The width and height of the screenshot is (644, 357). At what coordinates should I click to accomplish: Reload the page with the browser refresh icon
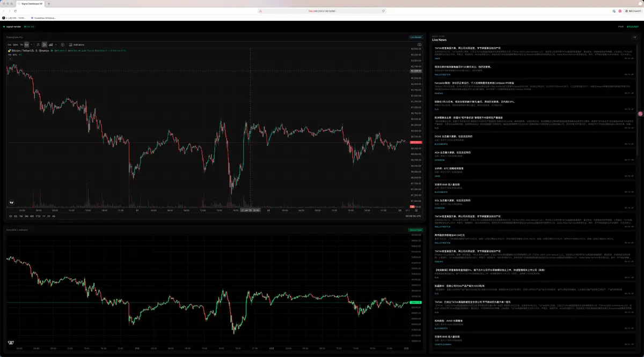click(15, 11)
